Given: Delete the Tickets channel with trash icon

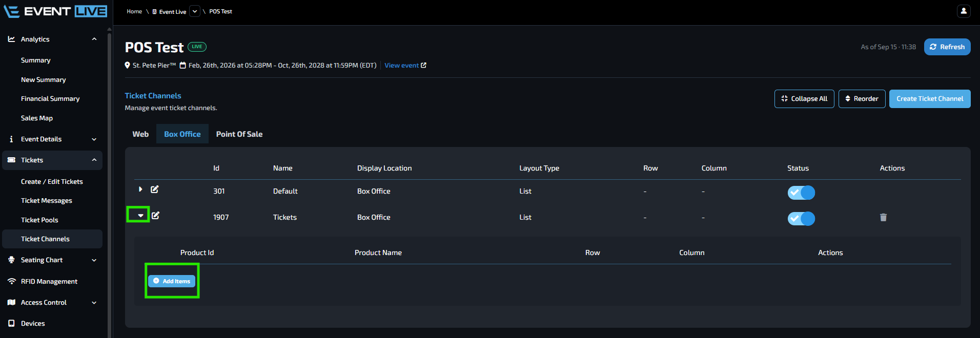Looking at the screenshot, I should click(x=883, y=218).
